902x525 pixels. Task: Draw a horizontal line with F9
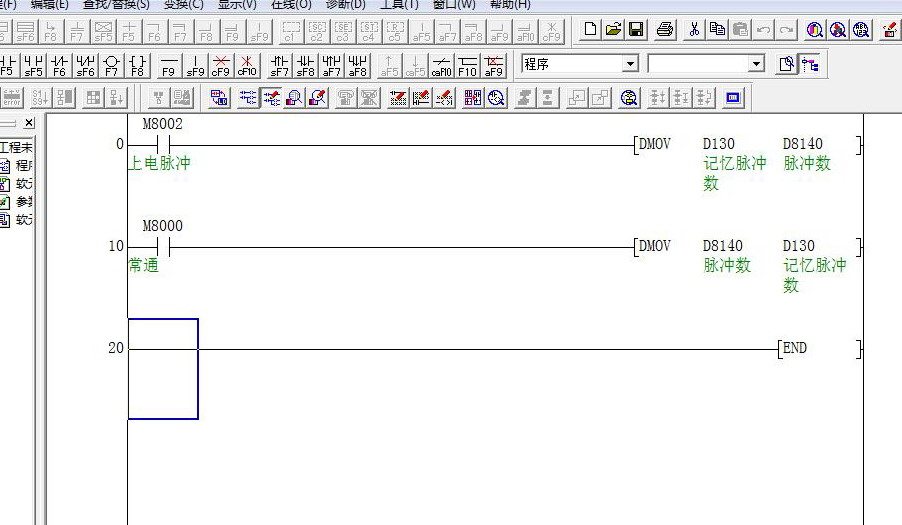169,66
